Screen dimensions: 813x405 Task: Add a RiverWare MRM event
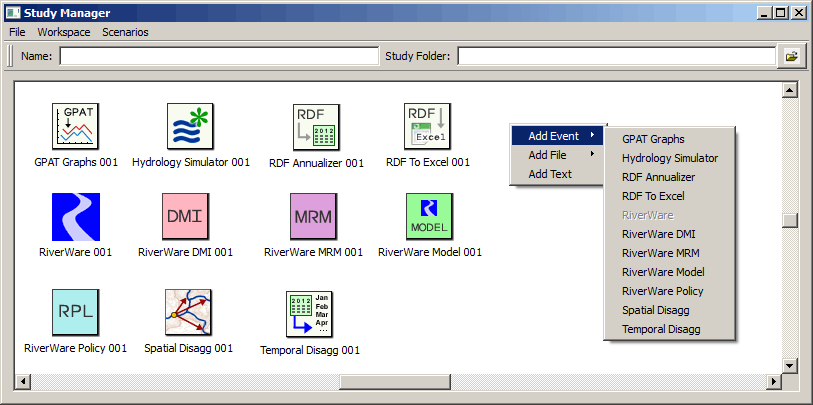[669, 253]
